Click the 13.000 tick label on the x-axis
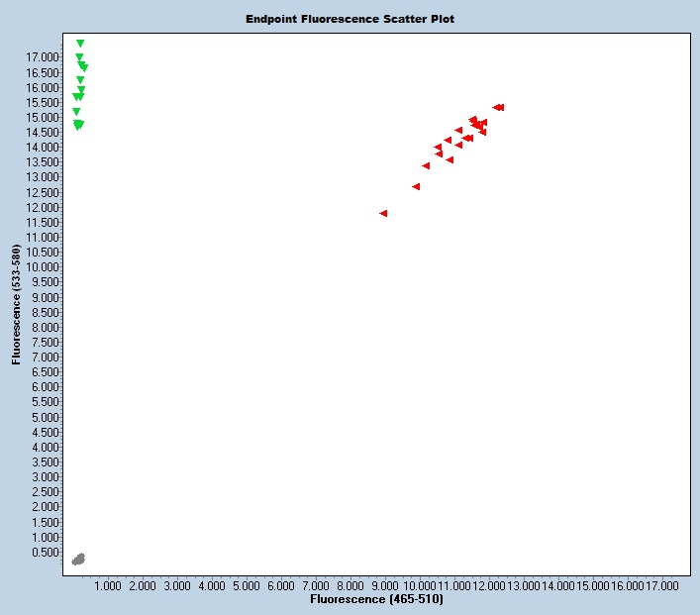 pos(523,585)
